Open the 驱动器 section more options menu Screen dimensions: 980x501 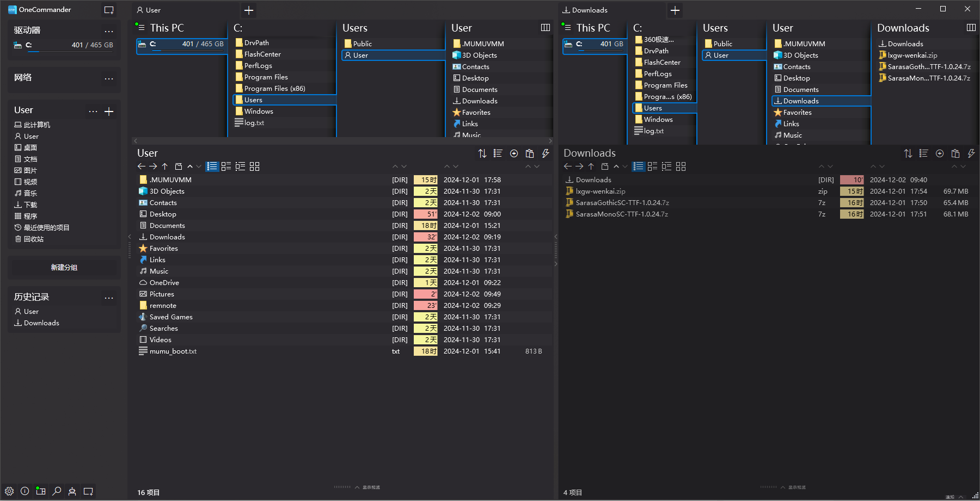(x=109, y=31)
